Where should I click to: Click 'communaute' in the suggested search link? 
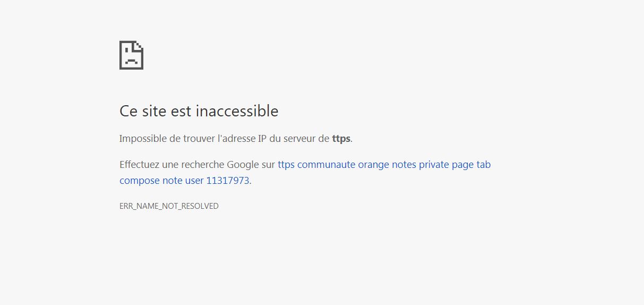coord(327,165)
